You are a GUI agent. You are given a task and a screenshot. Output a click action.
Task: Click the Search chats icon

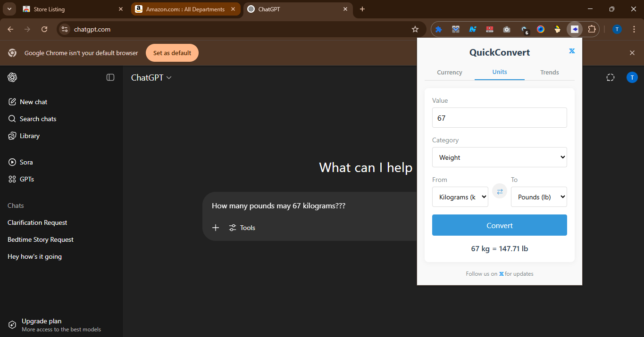click(x=13, y=119)
